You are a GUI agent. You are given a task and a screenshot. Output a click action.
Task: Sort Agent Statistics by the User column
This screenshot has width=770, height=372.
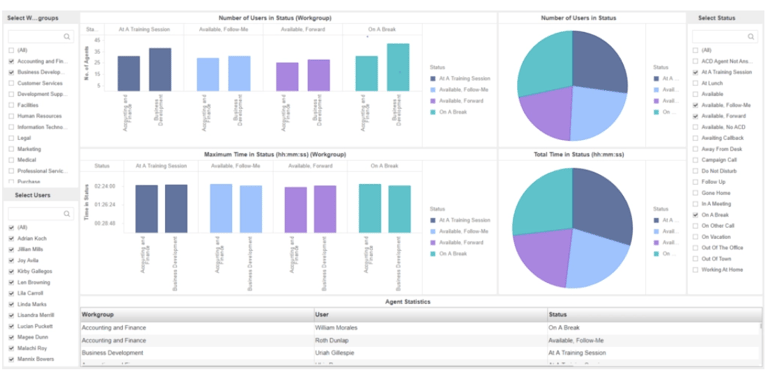point(431,315)
